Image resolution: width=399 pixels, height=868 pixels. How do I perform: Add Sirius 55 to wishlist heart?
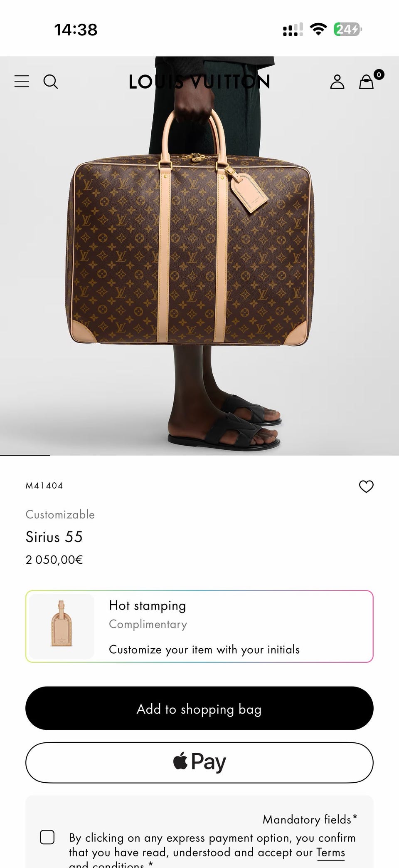pos(366,486)
